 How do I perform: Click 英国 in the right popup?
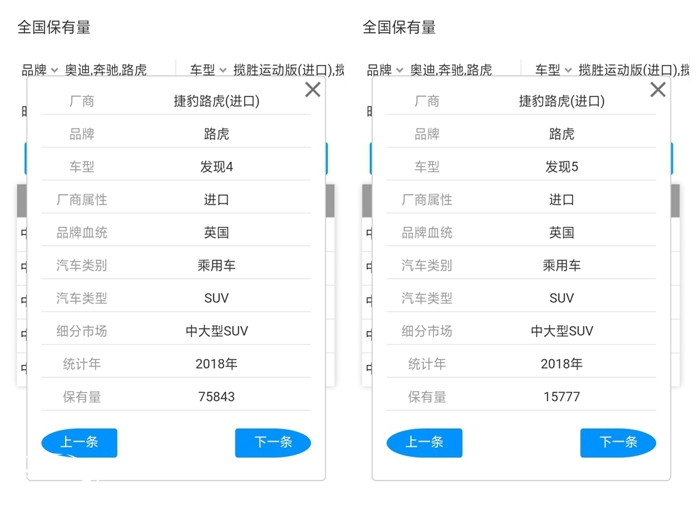tap(562, 233)
